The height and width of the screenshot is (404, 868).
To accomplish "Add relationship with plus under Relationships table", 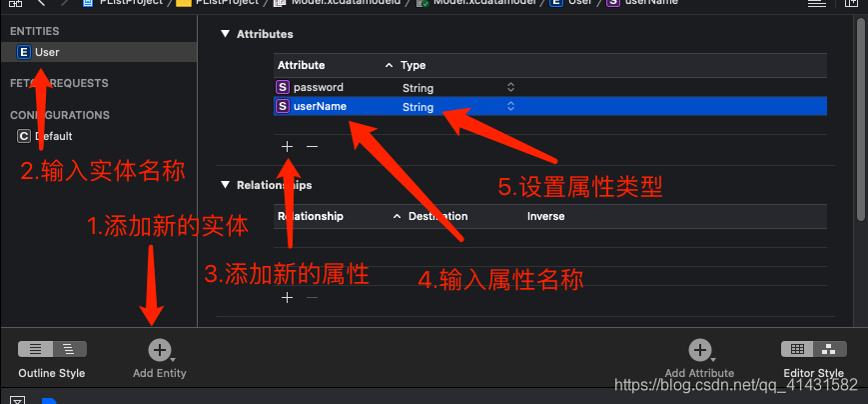I will 287,298.
